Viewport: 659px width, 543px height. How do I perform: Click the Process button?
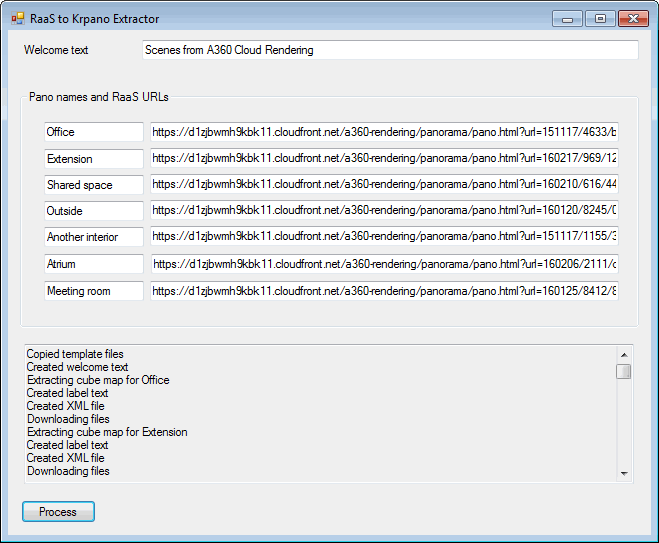click(58, 512)
